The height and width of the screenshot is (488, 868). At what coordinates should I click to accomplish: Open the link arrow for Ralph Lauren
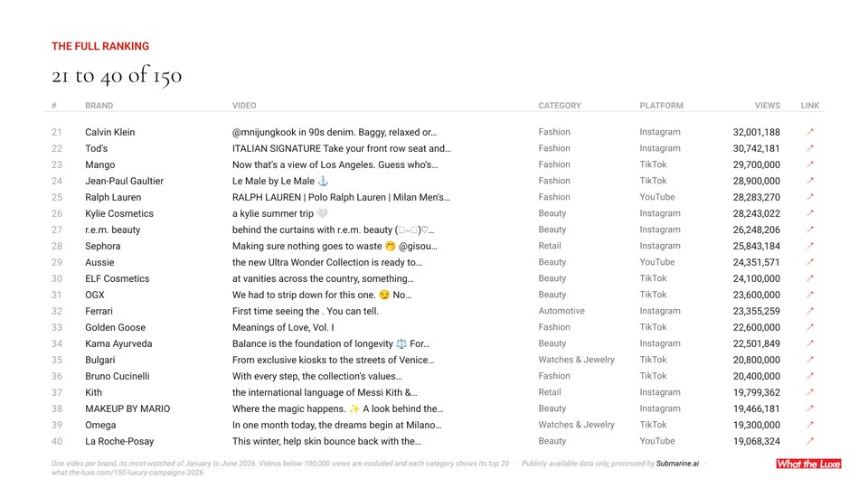(810, 196)
